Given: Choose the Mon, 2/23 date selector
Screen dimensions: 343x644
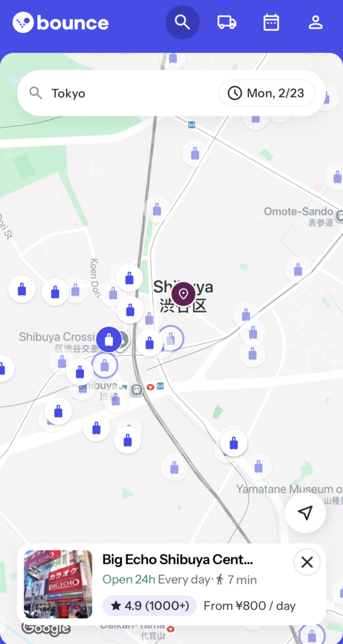Looking at the screenshot, I should 267,93.
